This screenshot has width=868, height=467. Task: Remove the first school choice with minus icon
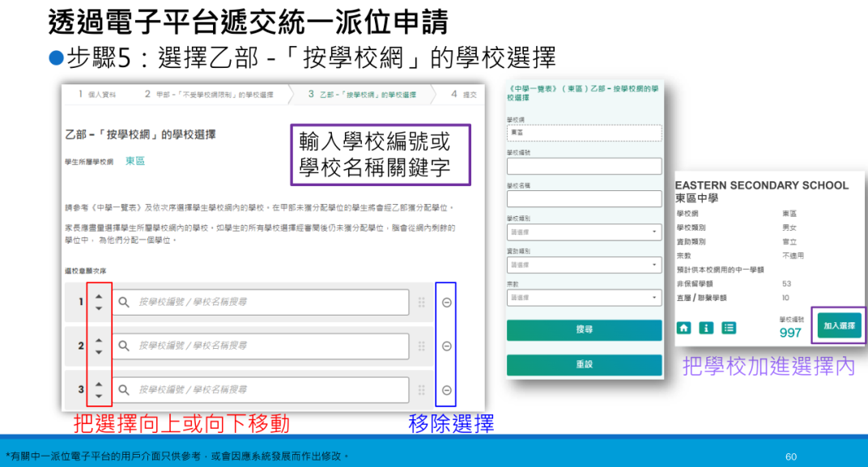(x=446, y=302)
